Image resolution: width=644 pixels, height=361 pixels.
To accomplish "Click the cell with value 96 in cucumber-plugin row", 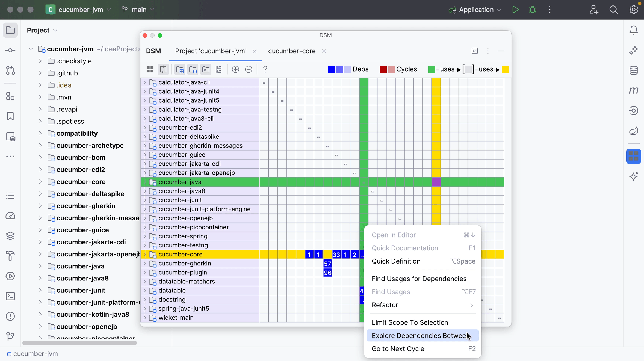I will pos(327,273).
